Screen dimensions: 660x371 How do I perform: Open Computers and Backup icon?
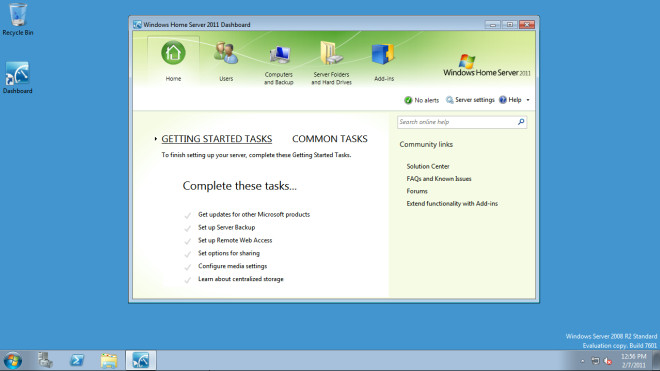pyautogui.click(x=279, y=55)
